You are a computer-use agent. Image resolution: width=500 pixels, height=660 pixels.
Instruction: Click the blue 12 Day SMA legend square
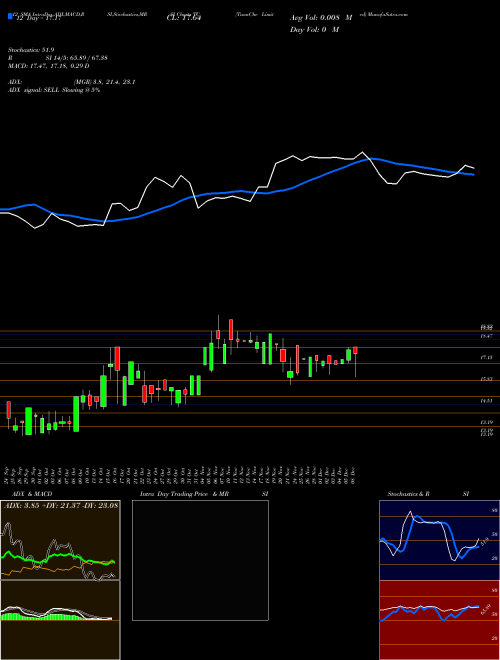[x=11, y=17]
